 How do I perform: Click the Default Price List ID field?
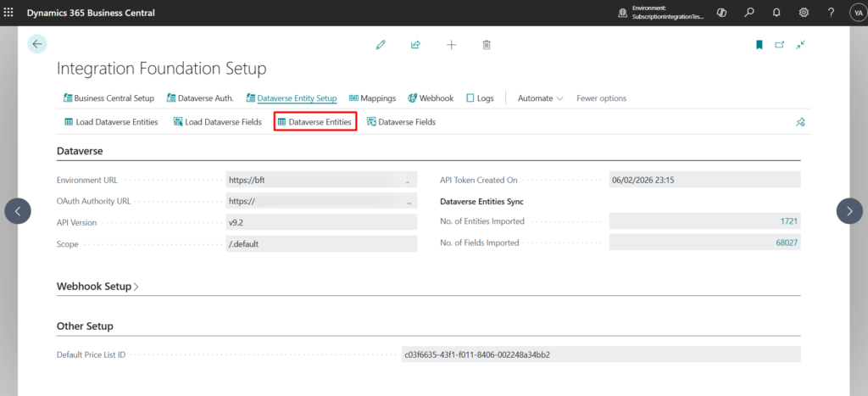click(600, 354)
